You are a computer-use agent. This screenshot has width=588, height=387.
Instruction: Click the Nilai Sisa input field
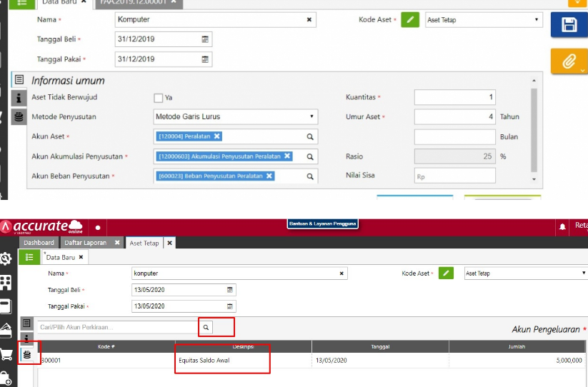[x=454, y=176]
